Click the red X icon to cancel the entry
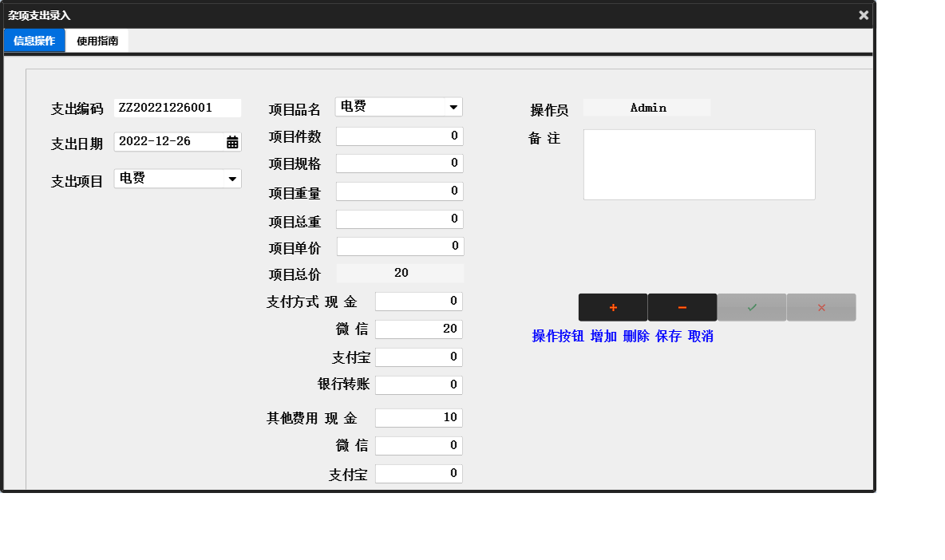The width and height of the screenshot is (945, 560). (821, 307)
